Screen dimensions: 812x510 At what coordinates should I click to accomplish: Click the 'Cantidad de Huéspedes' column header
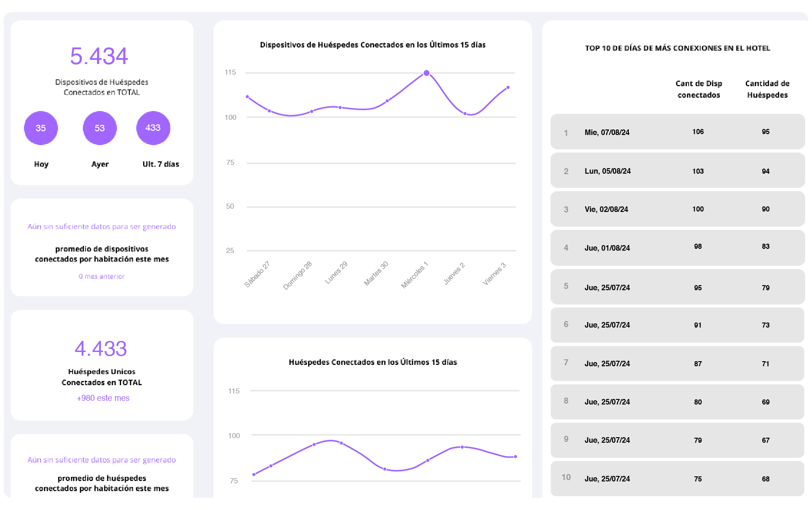click(767, 89)
